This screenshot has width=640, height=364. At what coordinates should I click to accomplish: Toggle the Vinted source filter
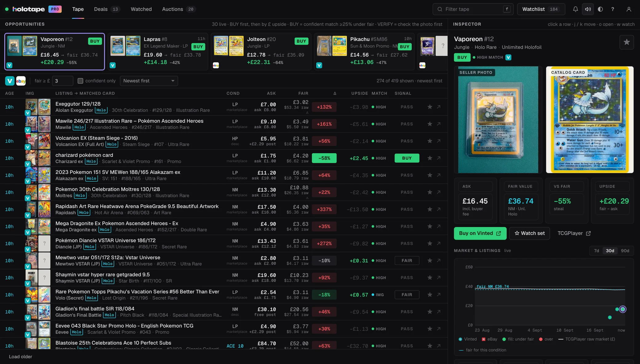point(10,81)
